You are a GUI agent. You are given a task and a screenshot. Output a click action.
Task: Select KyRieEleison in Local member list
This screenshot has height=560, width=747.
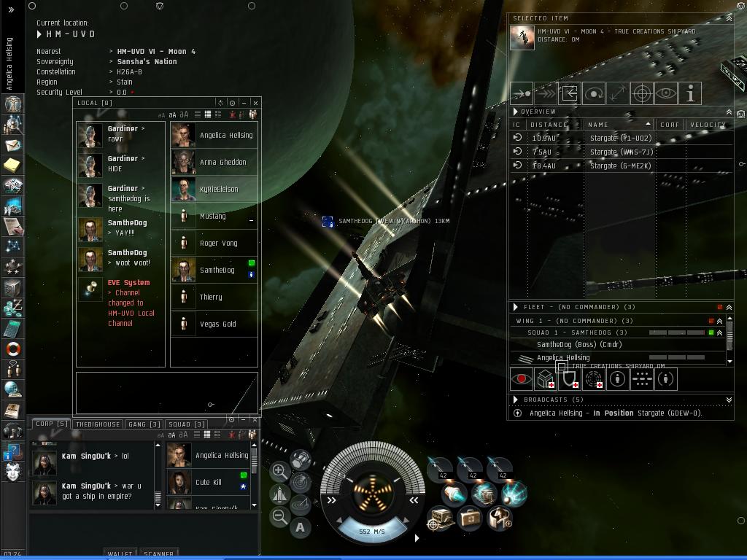(214, 189)
